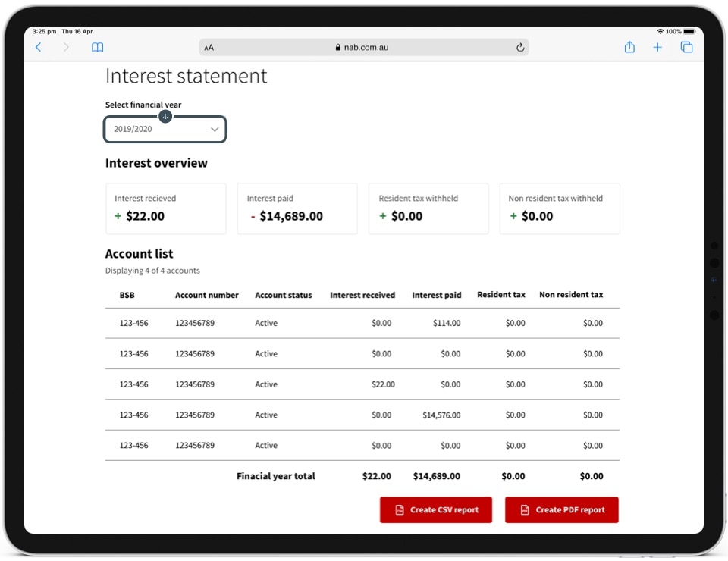Reload the nab.com.au page
This screenshot has height=561, width=728.
click(520, 47)
